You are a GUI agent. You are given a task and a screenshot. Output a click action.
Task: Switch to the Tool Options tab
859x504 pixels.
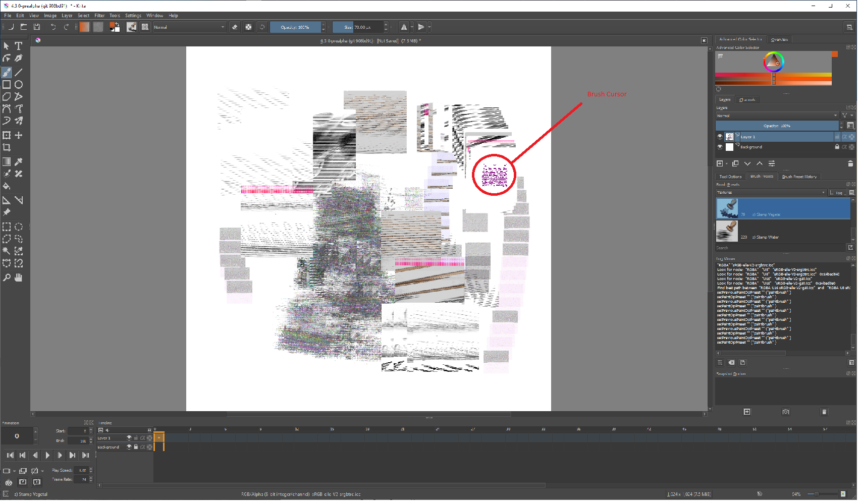pos(730,177)
